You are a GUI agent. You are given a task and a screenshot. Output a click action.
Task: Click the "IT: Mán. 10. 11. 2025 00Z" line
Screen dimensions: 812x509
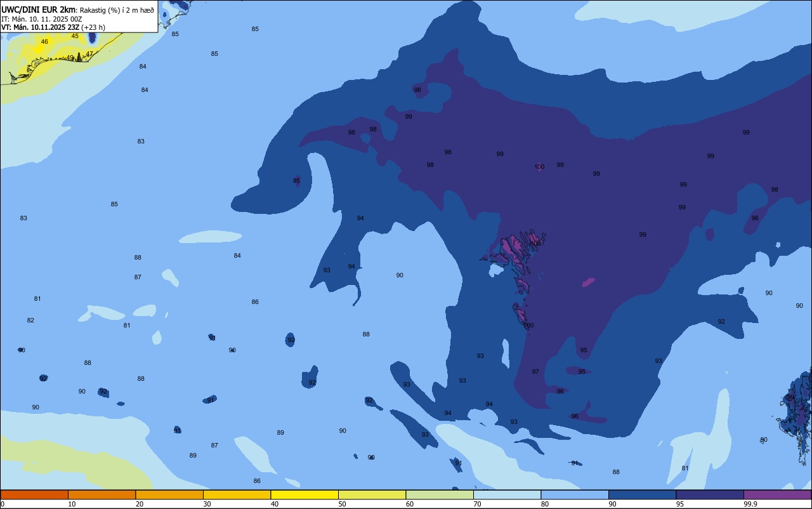41,19
